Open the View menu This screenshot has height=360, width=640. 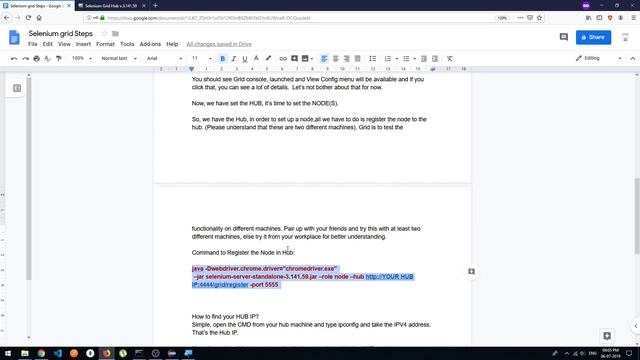click(64, 44)
